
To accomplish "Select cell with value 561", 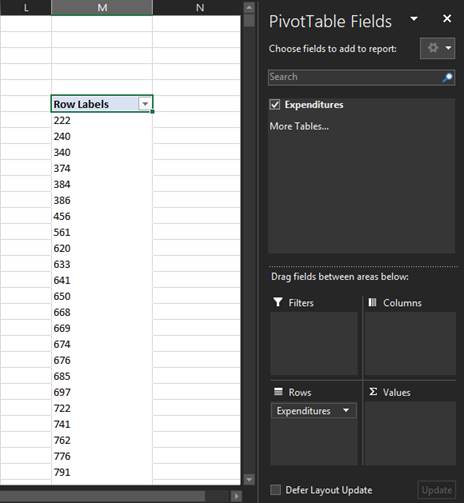I will coord(102,232).
